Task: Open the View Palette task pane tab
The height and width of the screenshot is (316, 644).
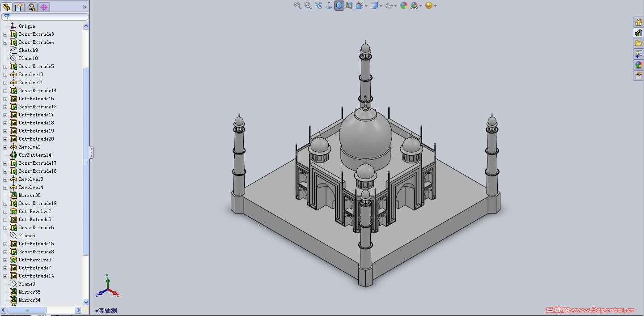Action: click(x=638, y=54)
